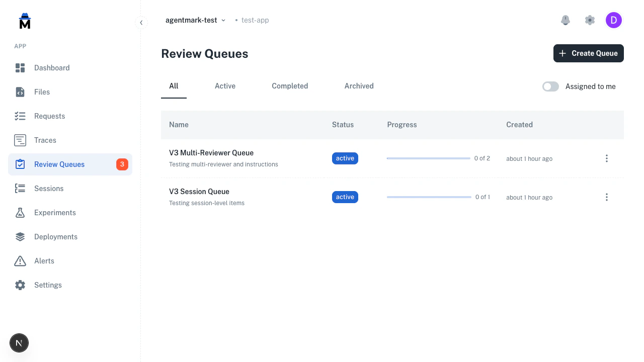
Task: Select the Files icon in sidebar
Action: pyautogui.click(x=20, y=92)
